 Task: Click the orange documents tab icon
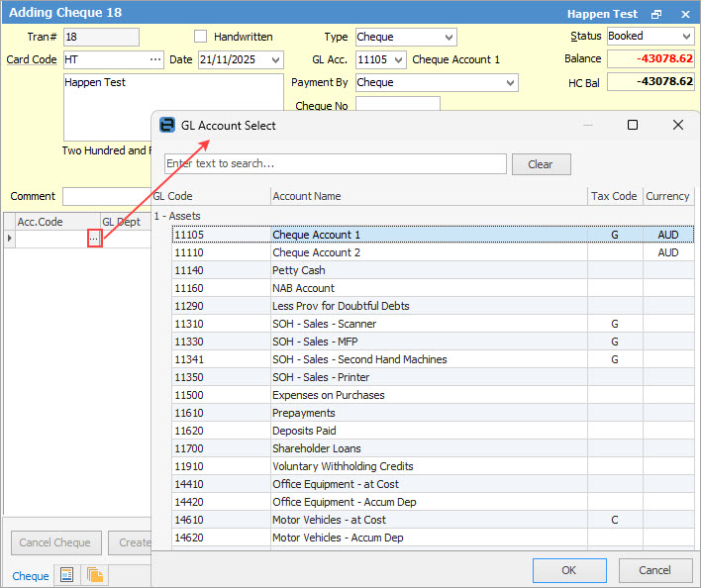click(95, 574)
